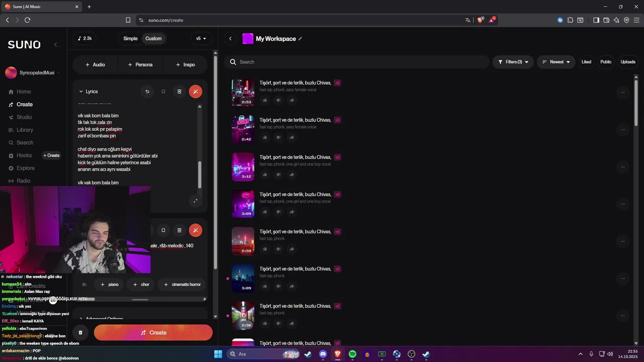Open the Filters (3) dropdown
The image size is (644, 362).
click(x=513, y=62)
